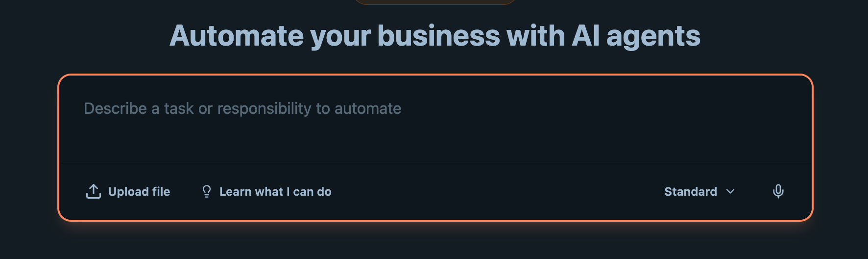
Task: Click the chevron arrow beside Standard
Action: point(730,191)
